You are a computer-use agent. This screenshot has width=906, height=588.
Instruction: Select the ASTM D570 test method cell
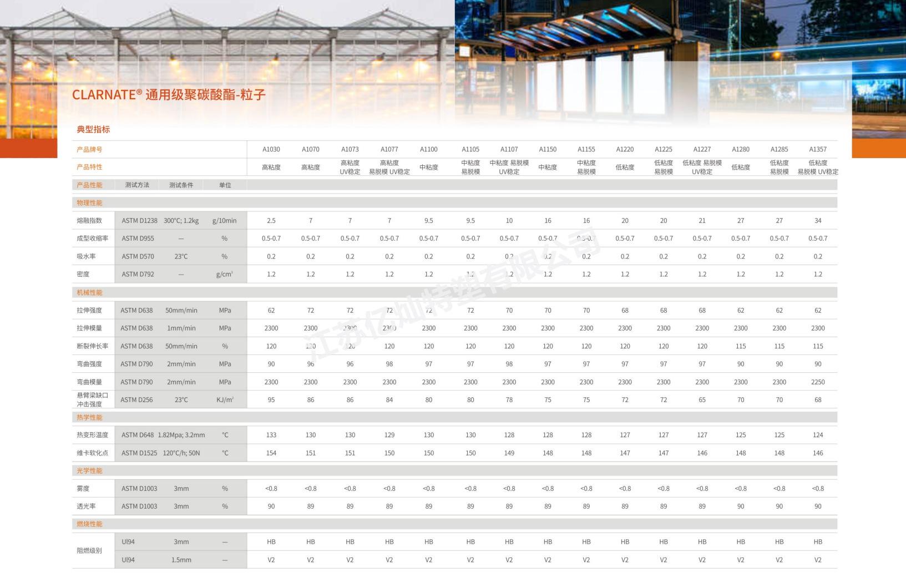(138, 256)
